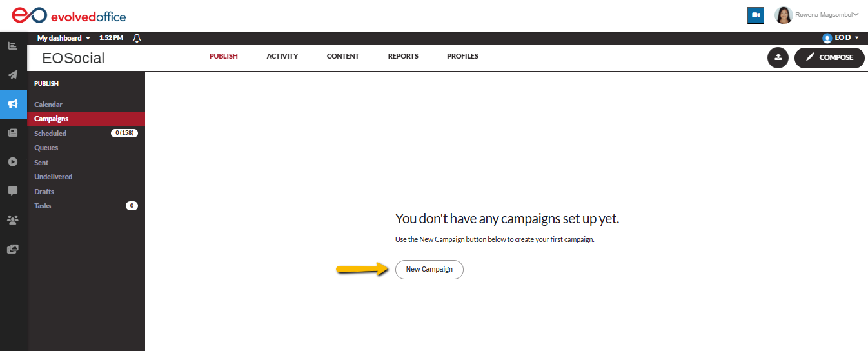
Task: Go to the Reports tab
Action: click(x=403, y=56)
